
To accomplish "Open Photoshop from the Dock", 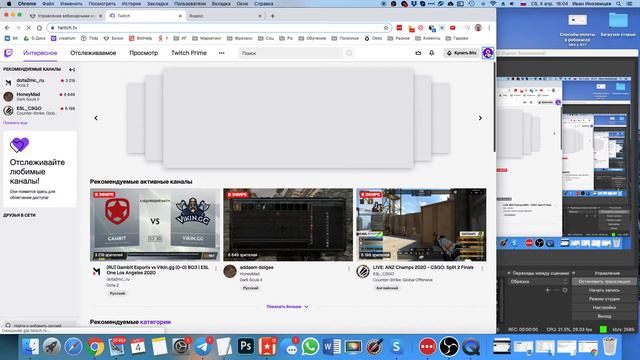I will pos(246,347).
